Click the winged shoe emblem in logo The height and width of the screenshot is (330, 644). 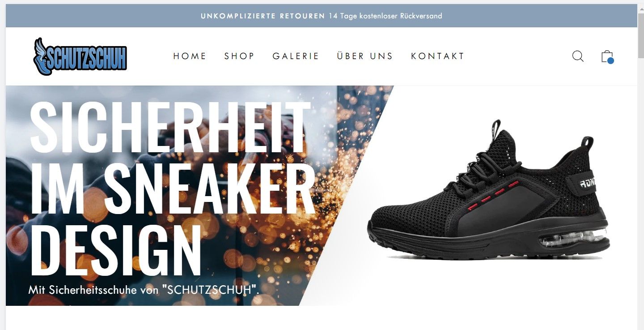pos(44,56)
